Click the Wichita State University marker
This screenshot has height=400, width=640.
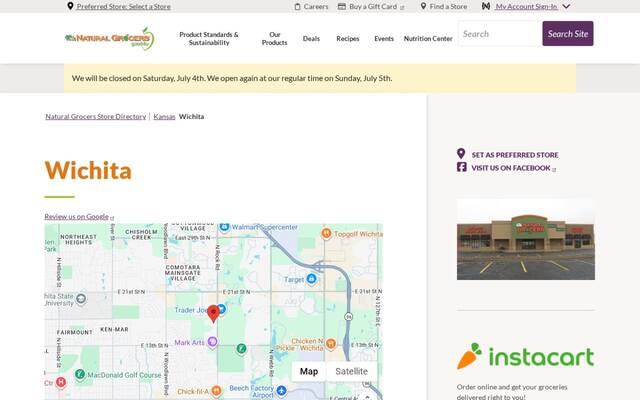coord(81,299)
